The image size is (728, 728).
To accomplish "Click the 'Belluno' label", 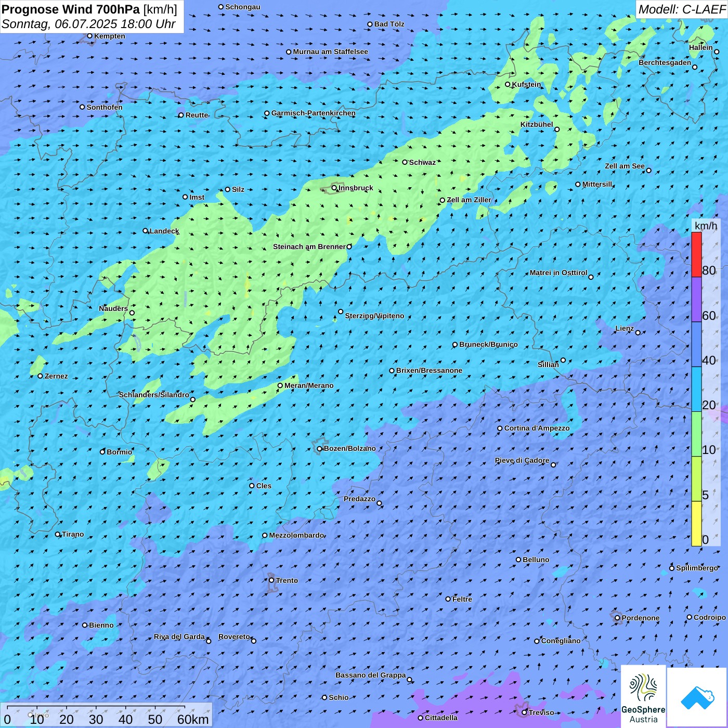I will pyautogui.click(x=536, y=560).
